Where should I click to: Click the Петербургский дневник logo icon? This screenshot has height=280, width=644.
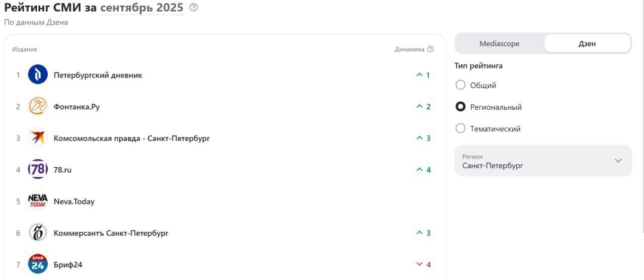click(38, 75)
